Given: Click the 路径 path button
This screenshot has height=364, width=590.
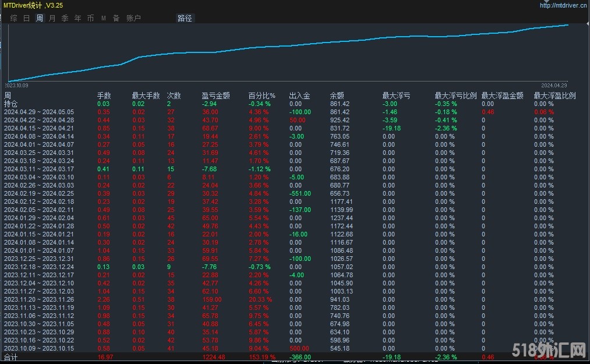Looking at the screenshot, I should click(185, 18).
